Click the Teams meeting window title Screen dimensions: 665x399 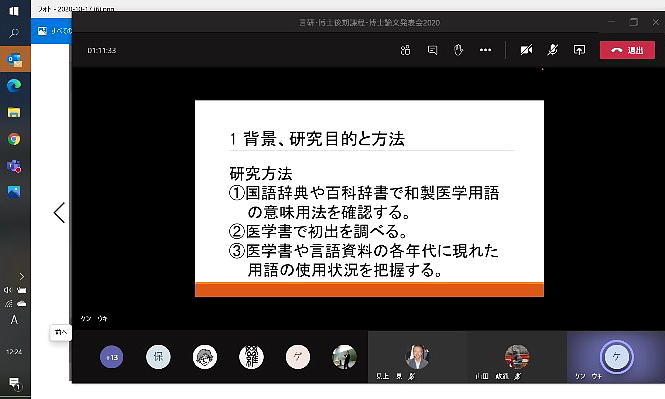pos(369,22)
